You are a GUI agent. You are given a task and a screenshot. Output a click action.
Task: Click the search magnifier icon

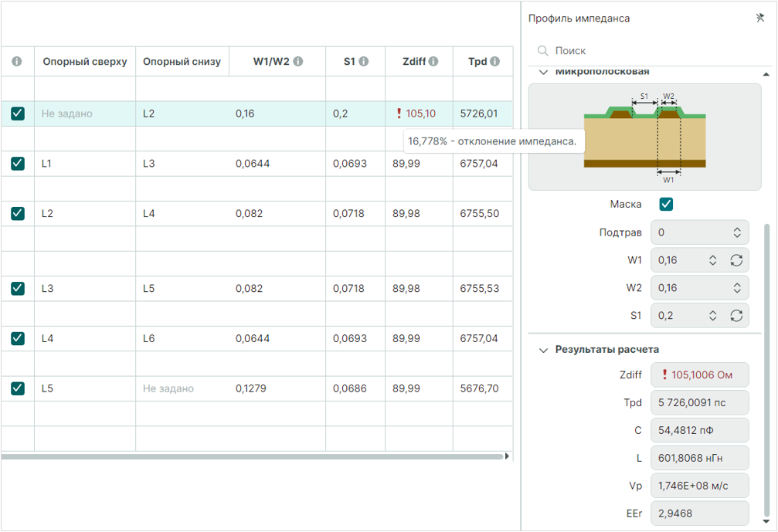(542, 51)
